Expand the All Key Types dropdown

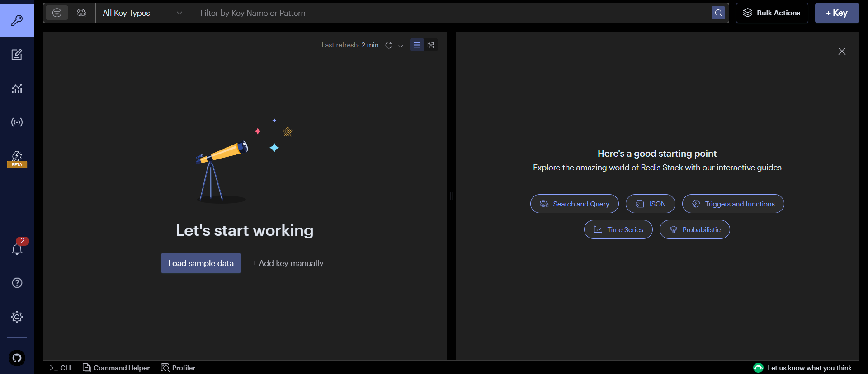click(x=143, y=13)
